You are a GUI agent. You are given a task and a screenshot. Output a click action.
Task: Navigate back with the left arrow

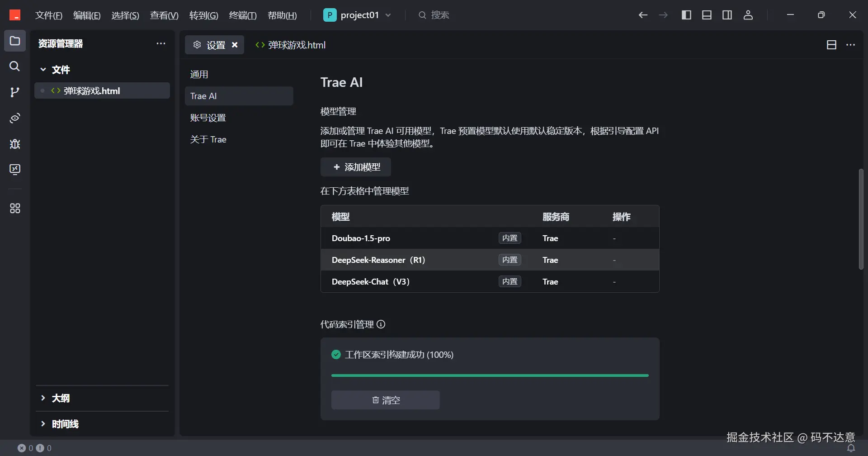(x=643, y=15)
